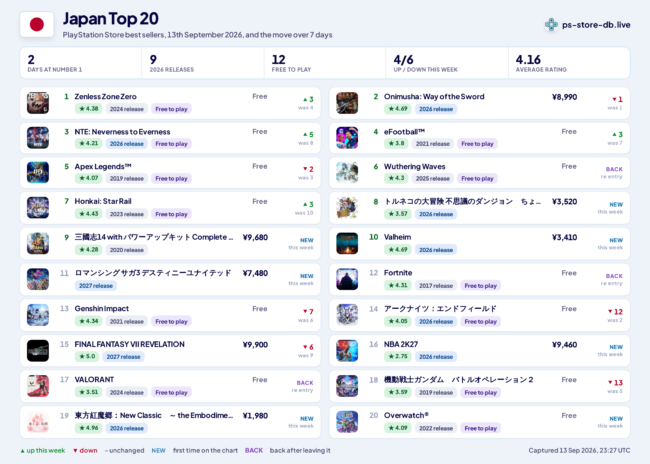Click the Free to Play stat tile
The height and width of the screenshot is (464, 650).
click(325, 63)
